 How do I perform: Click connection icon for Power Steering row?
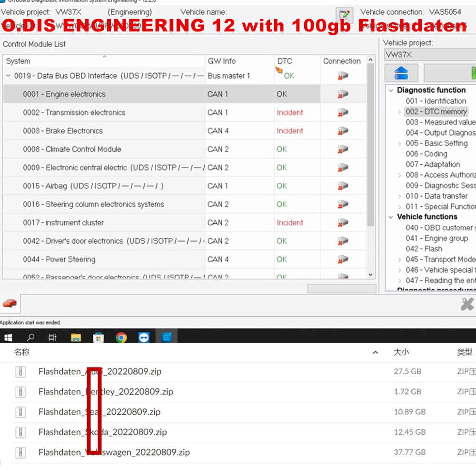(x=343, y=259)
